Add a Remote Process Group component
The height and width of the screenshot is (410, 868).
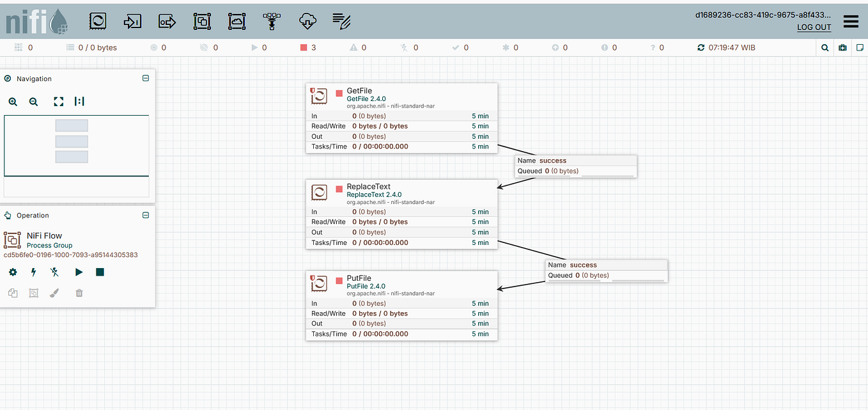(x=236, y=20)
